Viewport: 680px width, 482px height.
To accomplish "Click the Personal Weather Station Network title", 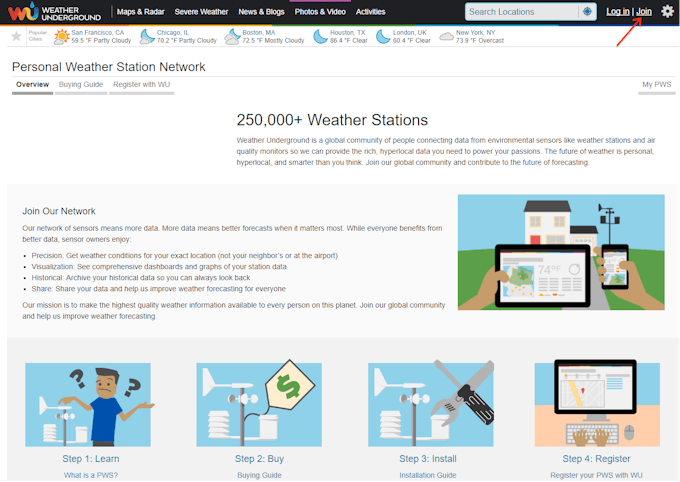I will (x=109, y=67).
